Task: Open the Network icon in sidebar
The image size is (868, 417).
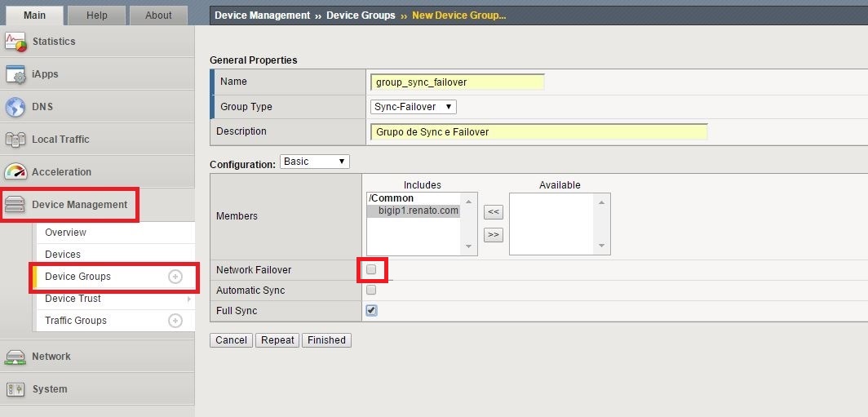Action: pos(15,357)
